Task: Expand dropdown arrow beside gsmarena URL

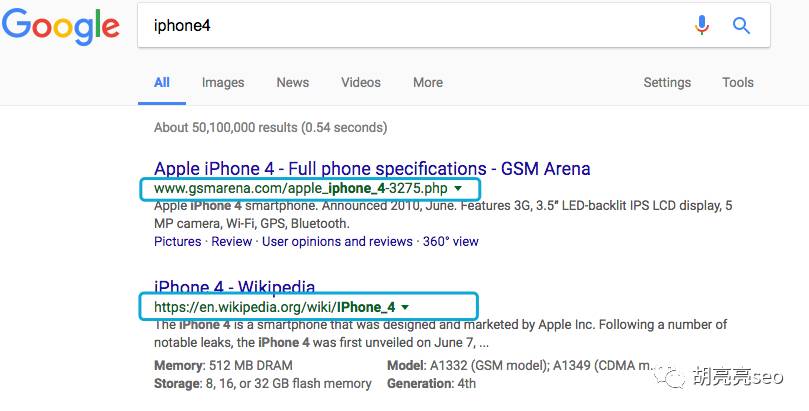Action: [x=458, y=189]
